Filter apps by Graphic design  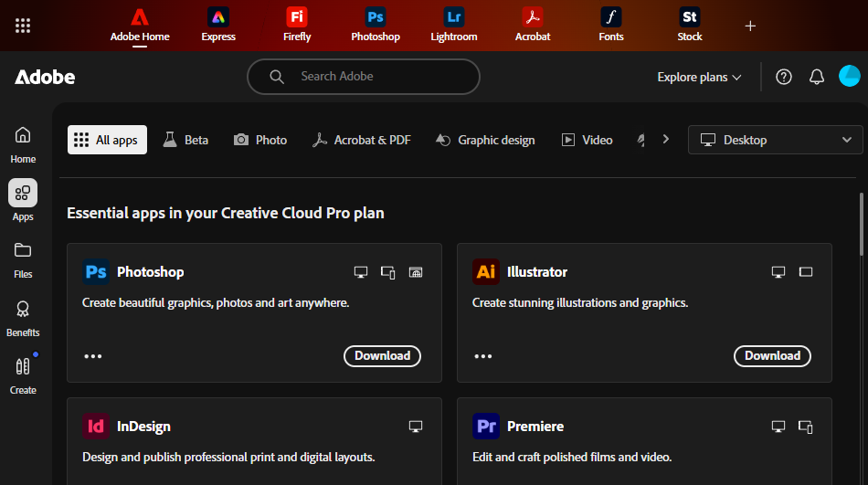[485, 140]
